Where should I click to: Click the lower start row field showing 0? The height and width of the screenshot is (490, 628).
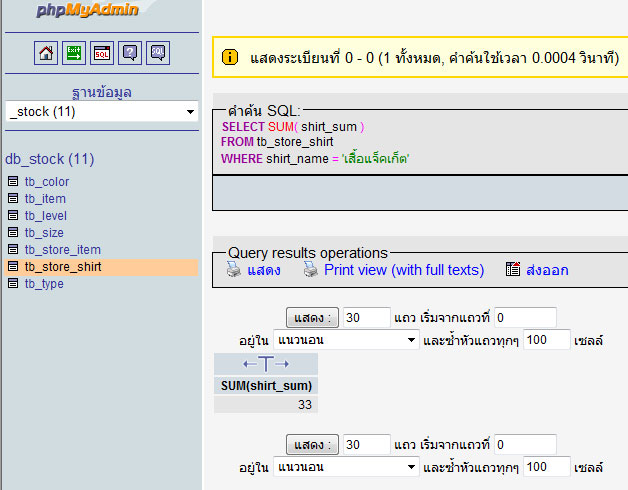525,445
